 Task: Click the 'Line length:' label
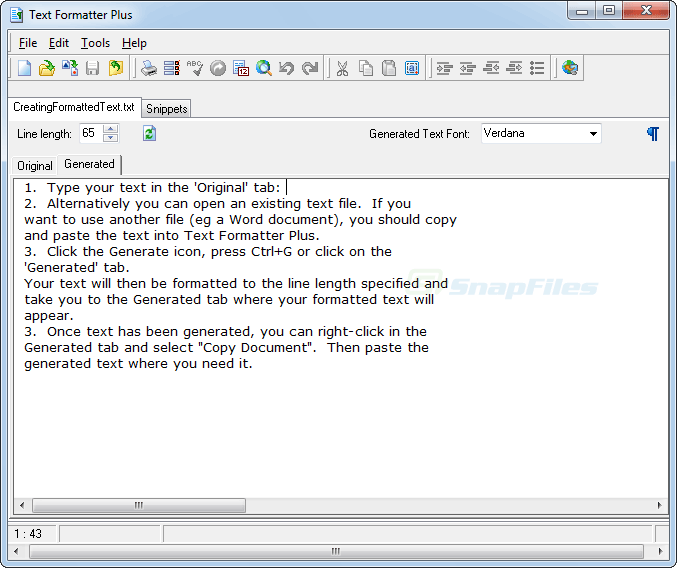tap(44, 134)
